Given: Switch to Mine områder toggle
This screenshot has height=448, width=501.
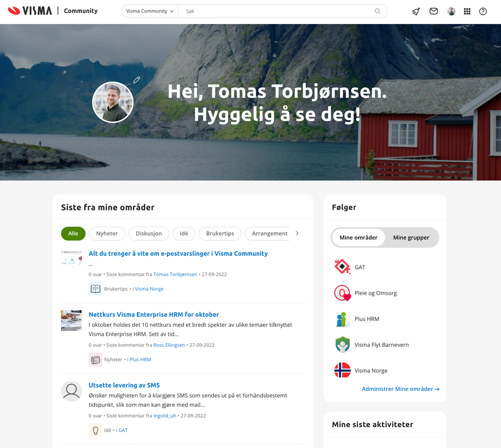Looking at the screenshot, I should pyautogui.click(x=358, y=238).
